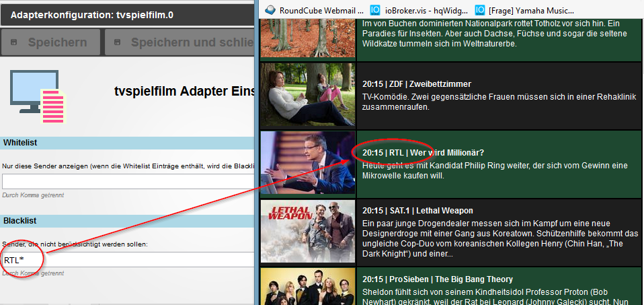The image size is (644, 305).
Task: Click the 'Adapterkonfiguration: tvspielfilm.0' title
Action: pos(92,15)
